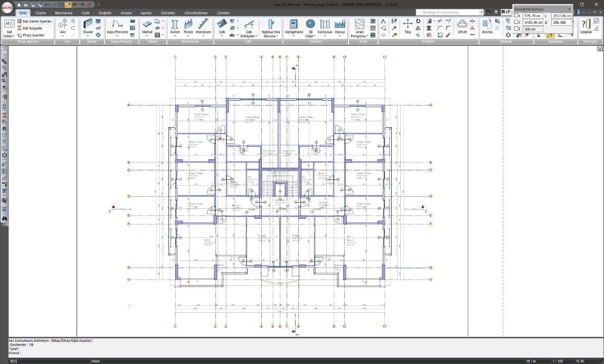Expand the Kat listesi dropdown
Screen dimensions: 604x364
click(9, 34)
